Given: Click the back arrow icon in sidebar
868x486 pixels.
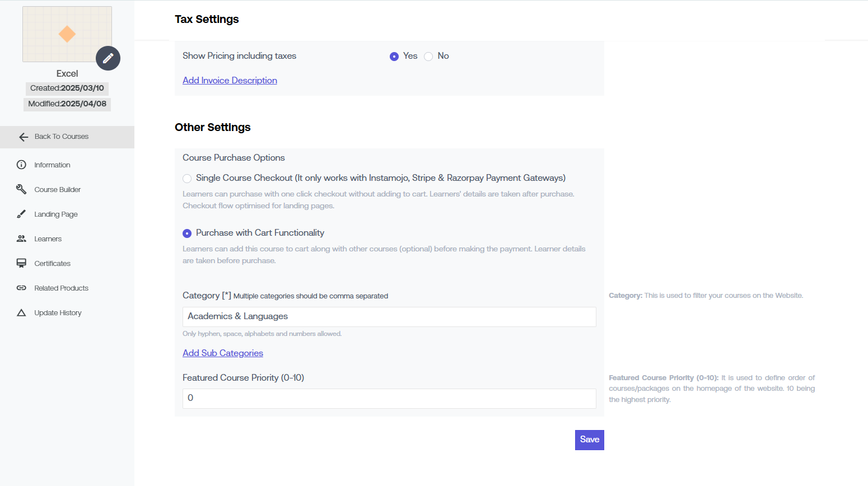Looking at the screenshot, I should point(24,137).
